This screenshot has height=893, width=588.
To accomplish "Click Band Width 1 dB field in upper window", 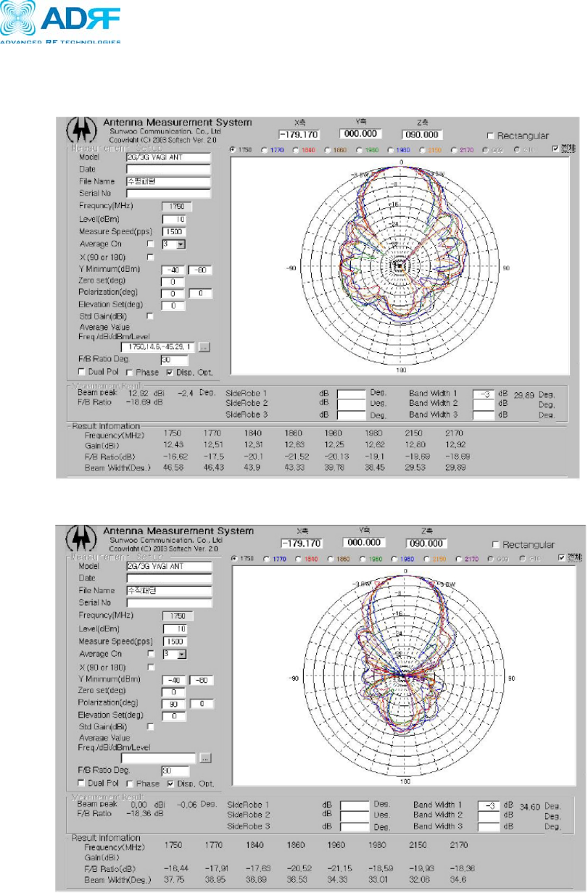I will coord(484,394).
